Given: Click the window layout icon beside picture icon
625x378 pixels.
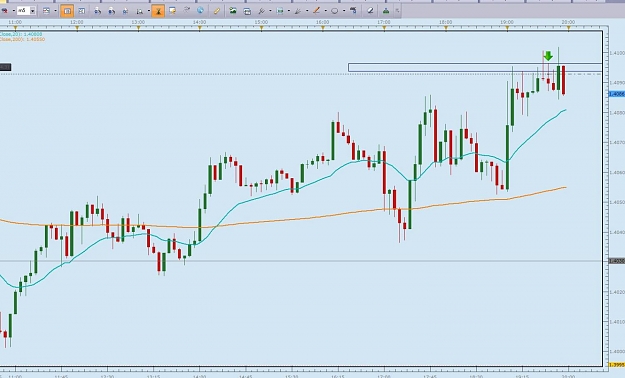Looking at the screenshot, I should (x=247, y=11).
